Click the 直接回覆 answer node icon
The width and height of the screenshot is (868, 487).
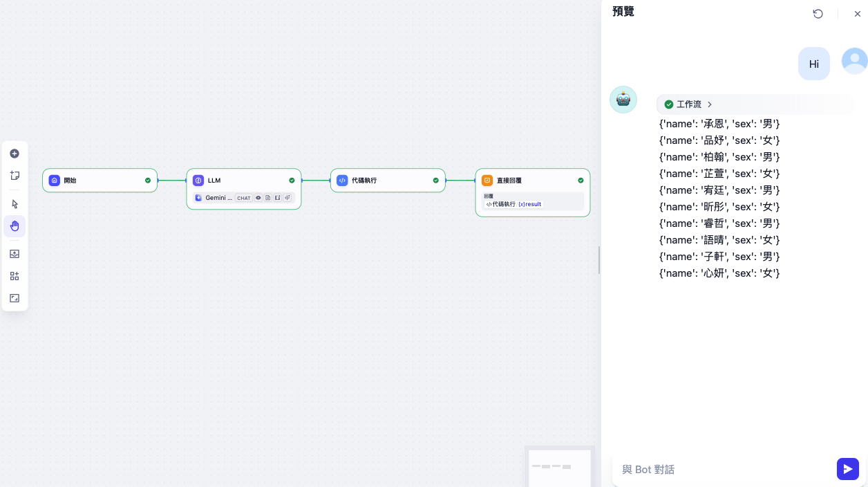(487, 181)
